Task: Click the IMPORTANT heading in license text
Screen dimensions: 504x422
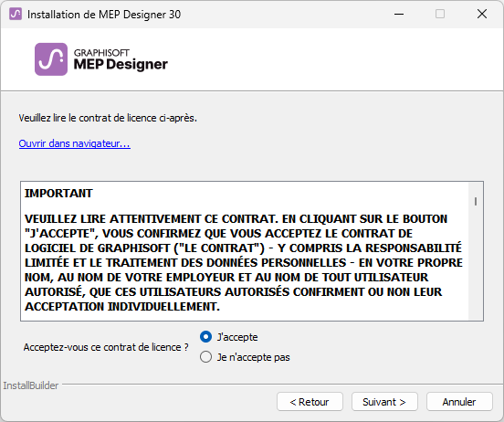Action: click(x=58, y=194)
